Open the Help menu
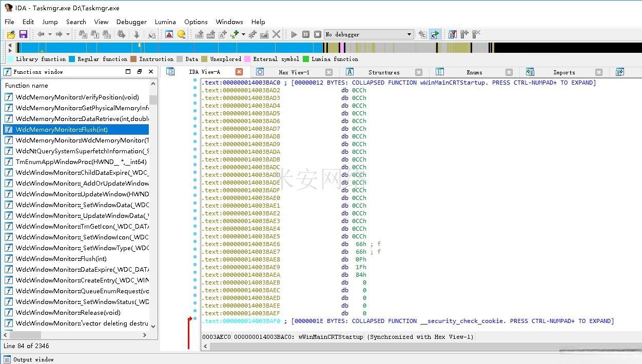Screen dimensions: 642x364 (258, 22)
